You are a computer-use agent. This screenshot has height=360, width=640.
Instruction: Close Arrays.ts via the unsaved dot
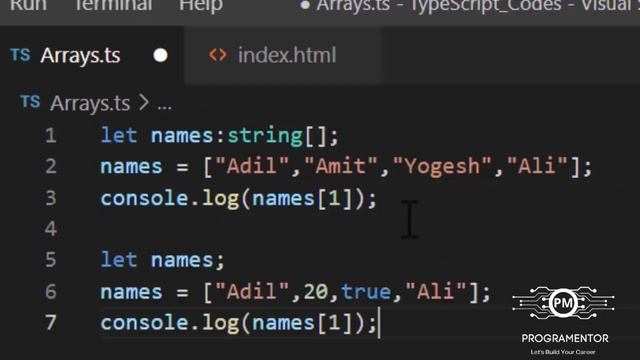click(160, 56)
